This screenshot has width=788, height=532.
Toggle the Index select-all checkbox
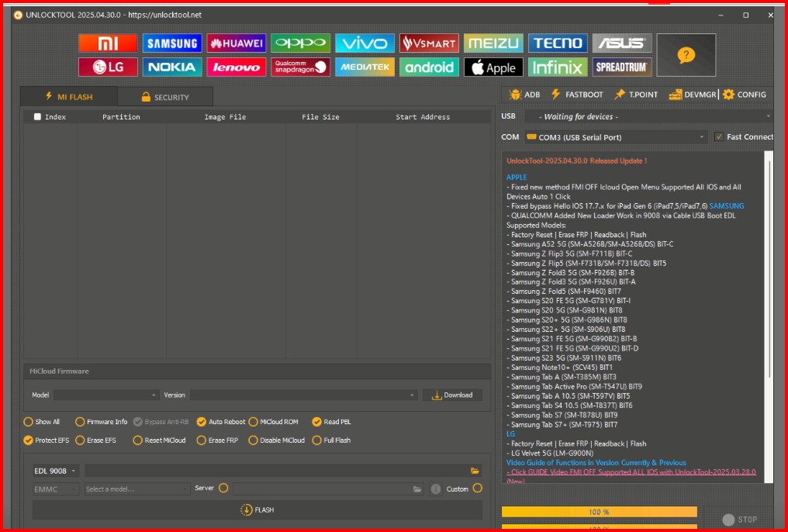click(37, 116)
